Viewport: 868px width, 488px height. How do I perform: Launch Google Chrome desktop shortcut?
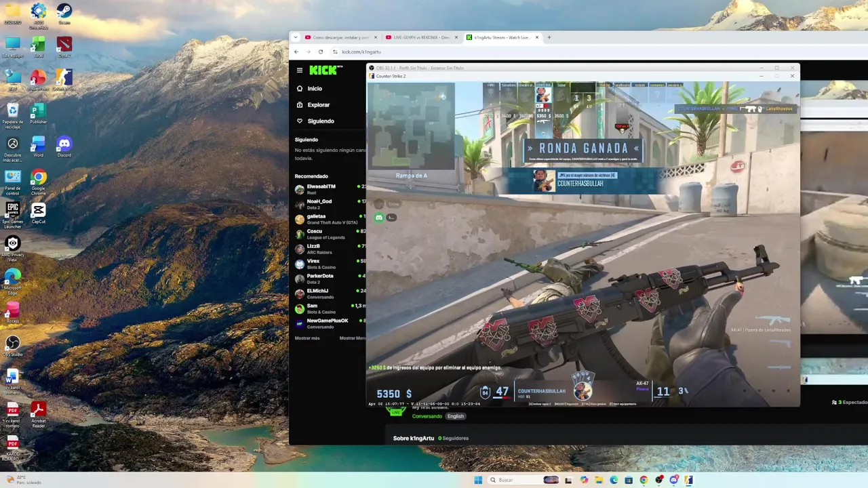pos(39,182)
